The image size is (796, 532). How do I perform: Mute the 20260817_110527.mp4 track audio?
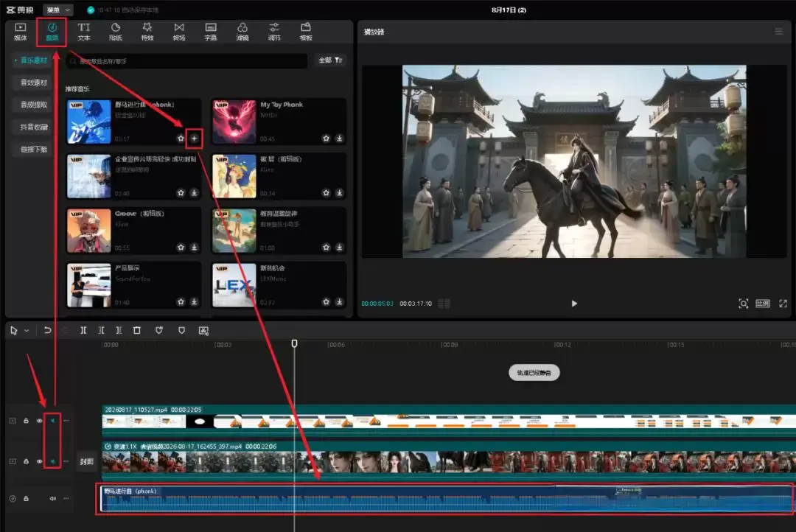pos(52,421)
